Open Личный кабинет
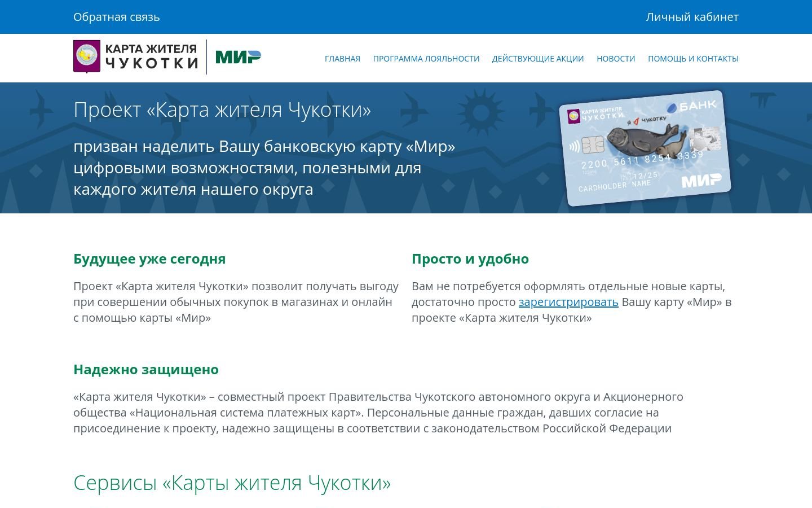This screenshot has width=812, height=508. 692,17
